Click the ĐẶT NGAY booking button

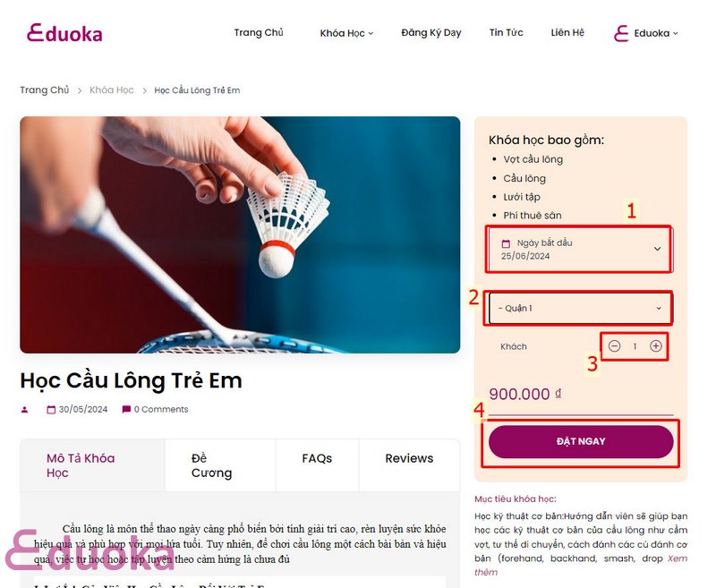(581, 441)
